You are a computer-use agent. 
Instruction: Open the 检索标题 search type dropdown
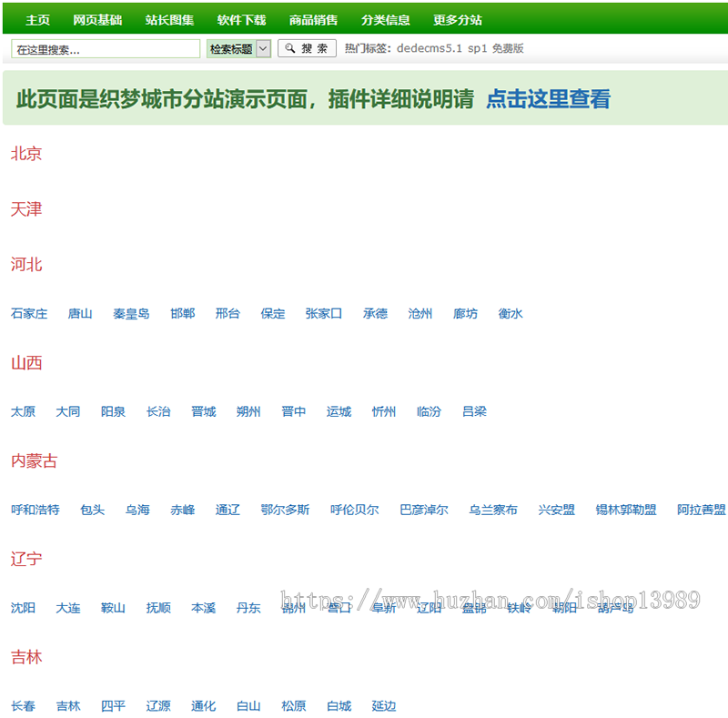tap(238, 48)
